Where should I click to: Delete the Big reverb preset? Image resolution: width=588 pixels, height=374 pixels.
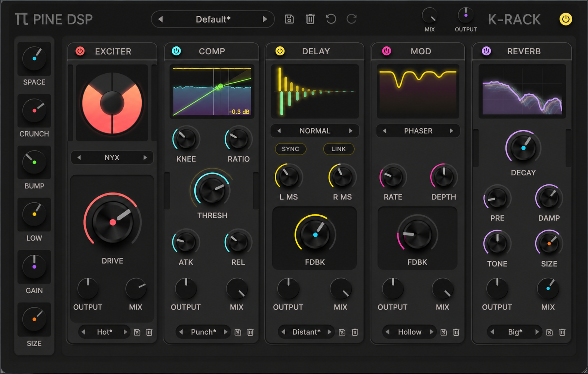pyautogui.click(x=562, y=332)
